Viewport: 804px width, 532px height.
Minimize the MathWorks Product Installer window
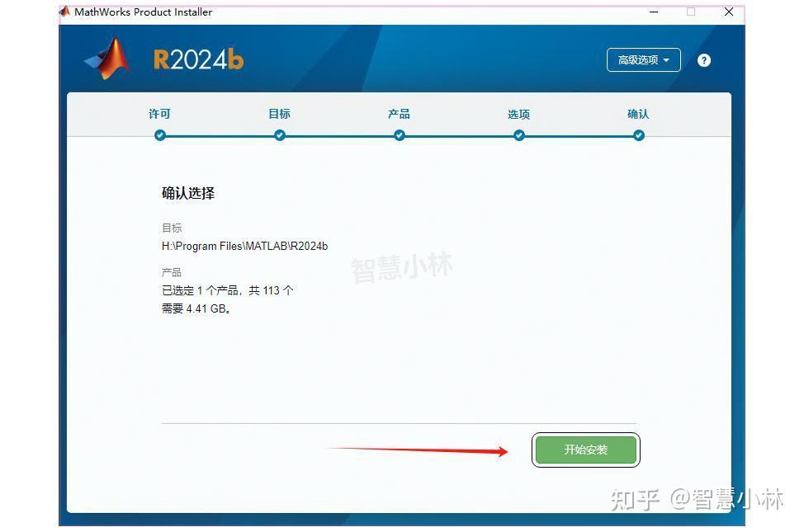pos(654,12)
